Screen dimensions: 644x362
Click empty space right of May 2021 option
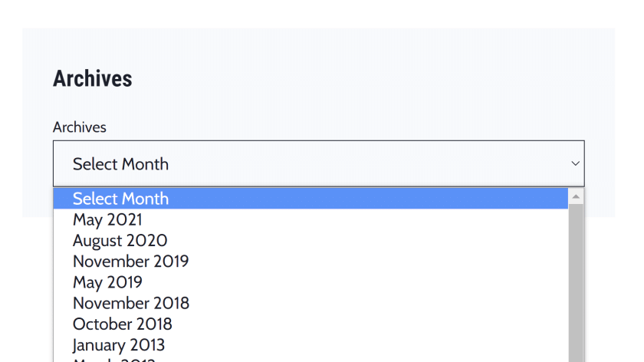(345, 220)
